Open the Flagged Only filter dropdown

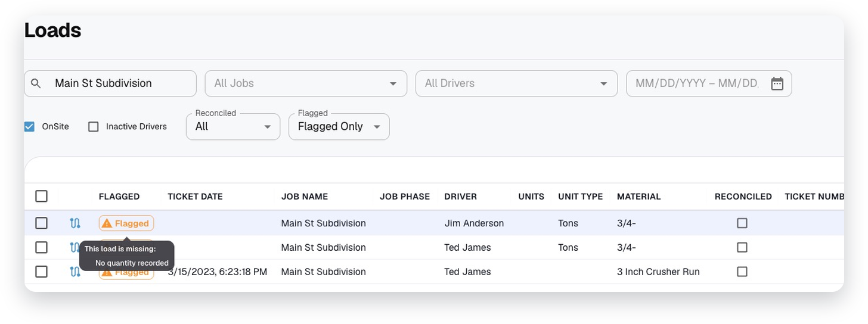coord(339,126)
